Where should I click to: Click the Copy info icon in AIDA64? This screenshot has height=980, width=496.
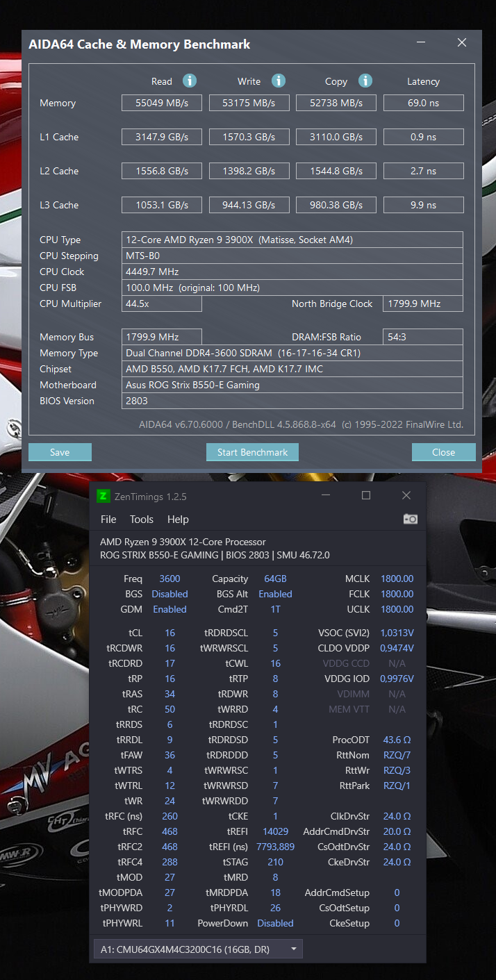coord(365,81)
